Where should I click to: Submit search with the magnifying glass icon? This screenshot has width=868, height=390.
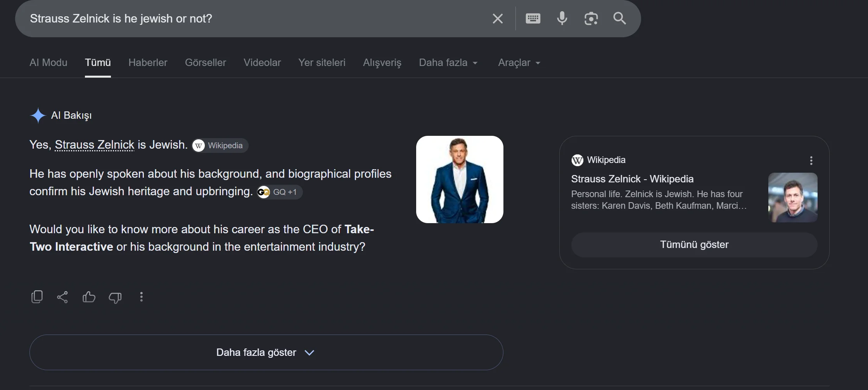[620, 18]
